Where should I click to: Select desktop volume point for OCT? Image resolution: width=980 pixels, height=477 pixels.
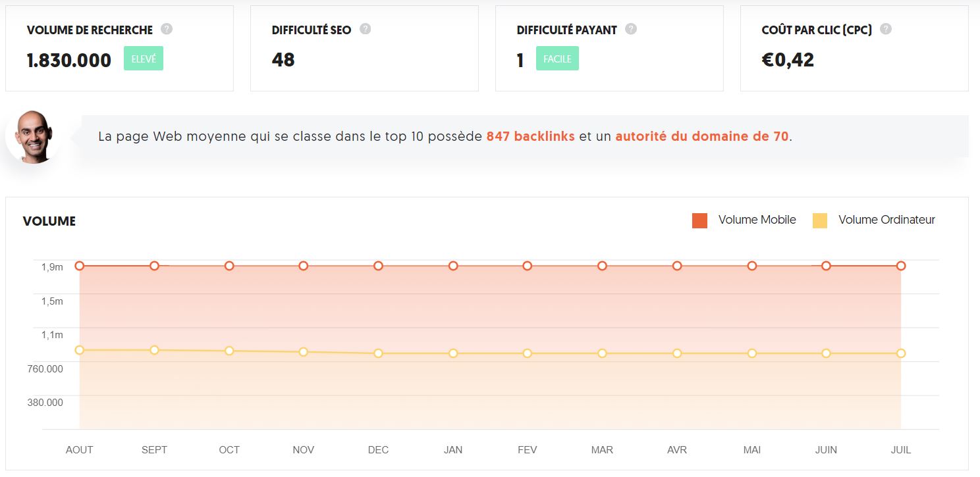[x=229, y=351]
